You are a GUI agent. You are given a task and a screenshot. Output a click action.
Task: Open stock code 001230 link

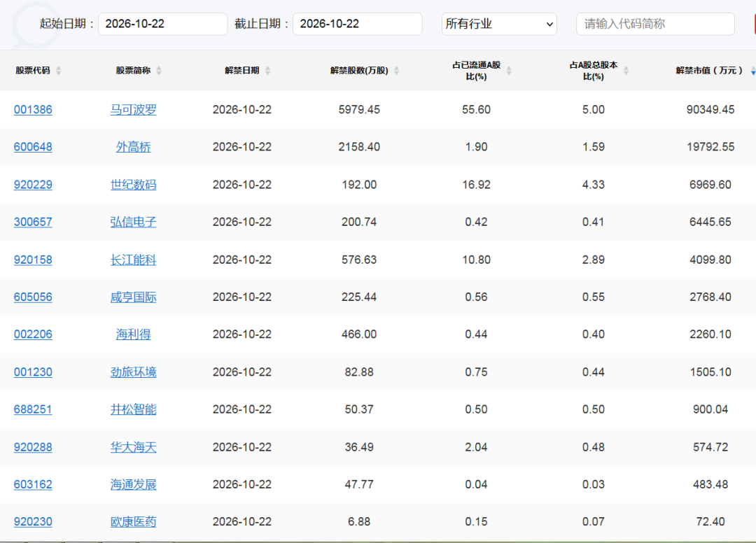(x=33, y=372)
